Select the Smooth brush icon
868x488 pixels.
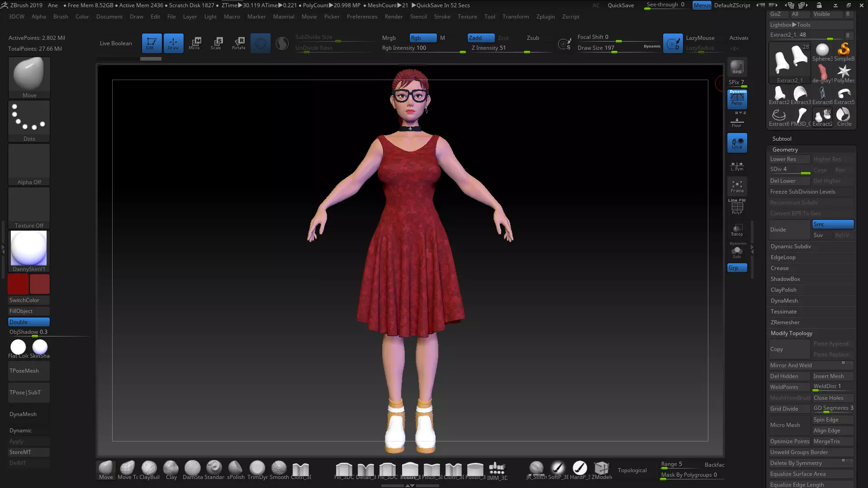279,470
